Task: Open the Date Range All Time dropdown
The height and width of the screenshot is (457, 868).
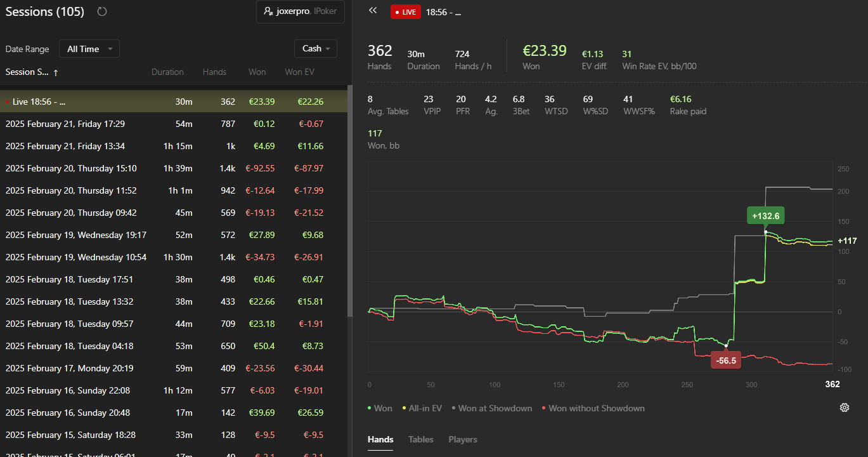Action: pos(89,49)
